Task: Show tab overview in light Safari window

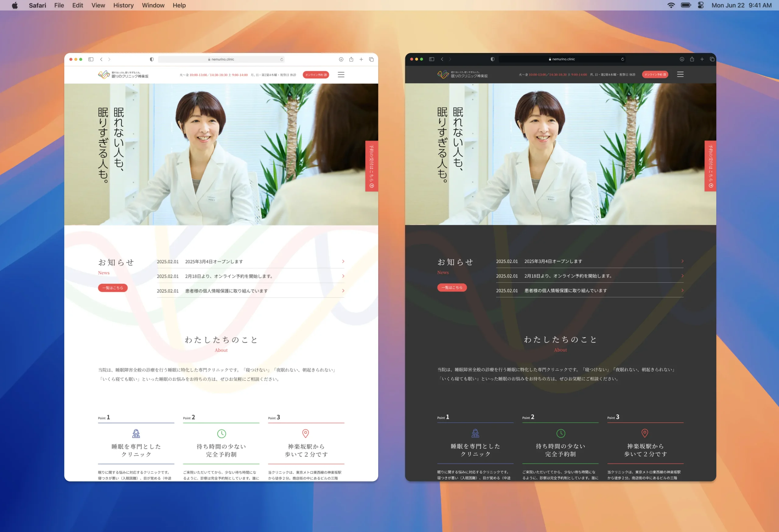Action: 372,59
